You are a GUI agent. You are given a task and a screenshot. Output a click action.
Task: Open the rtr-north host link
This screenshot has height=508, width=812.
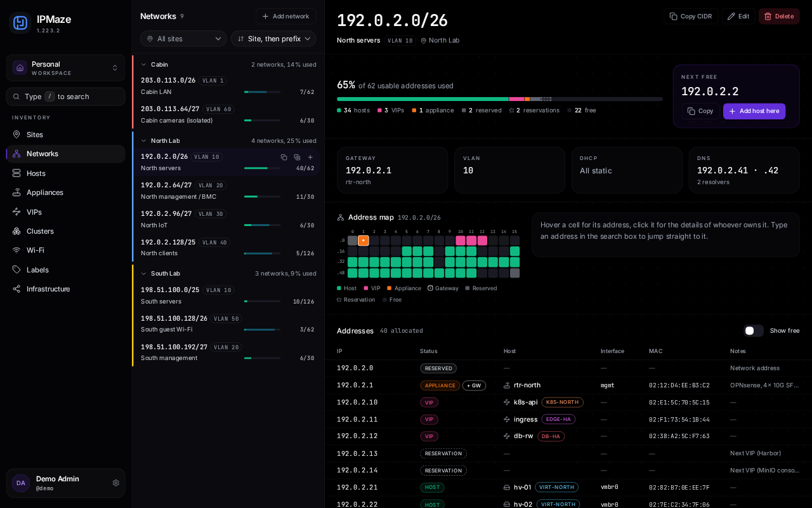pyautogui.click(x=527, y=385)
